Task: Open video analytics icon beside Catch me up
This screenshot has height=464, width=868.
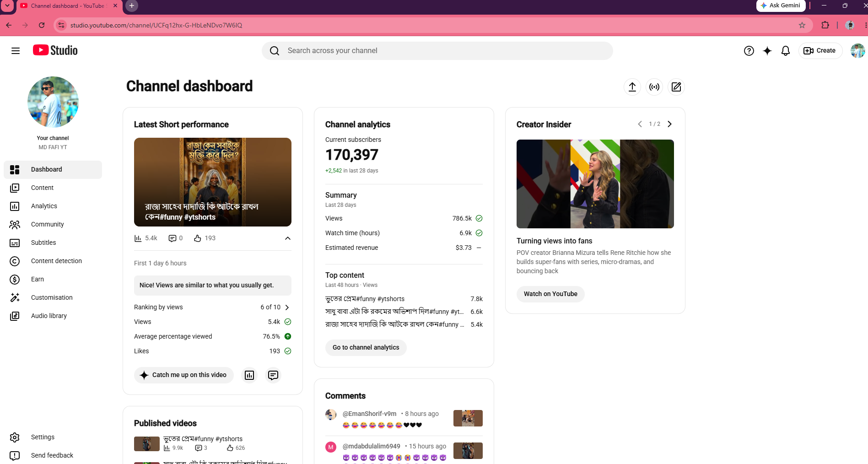Action: (249, 375)
